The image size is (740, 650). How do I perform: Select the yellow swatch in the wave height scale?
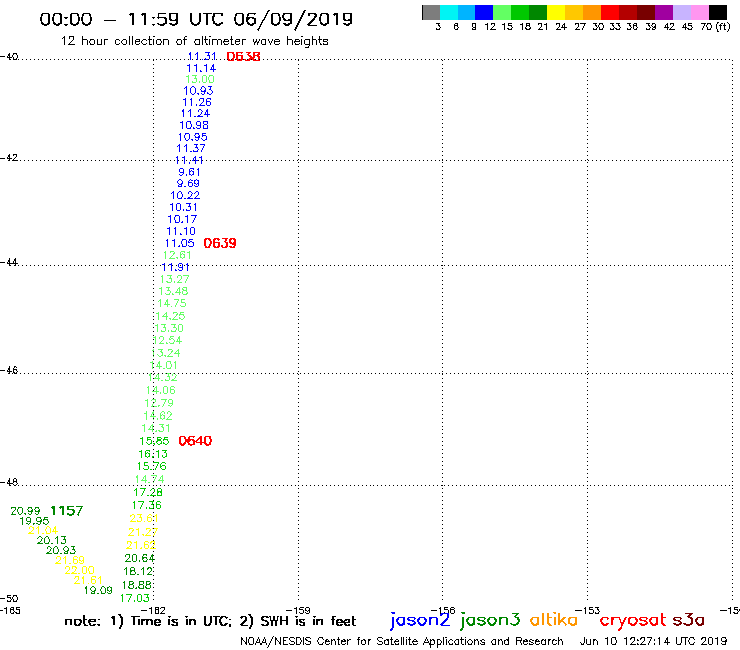point(556,12)
